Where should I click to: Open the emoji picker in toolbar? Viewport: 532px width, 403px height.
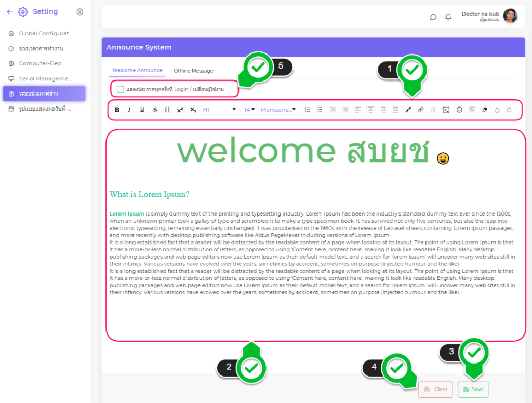[459, 110]
